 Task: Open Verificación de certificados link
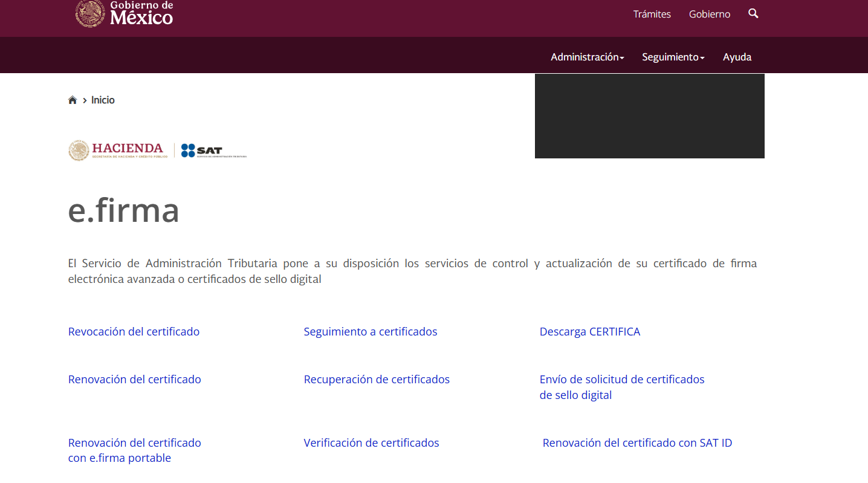[371, 442]
